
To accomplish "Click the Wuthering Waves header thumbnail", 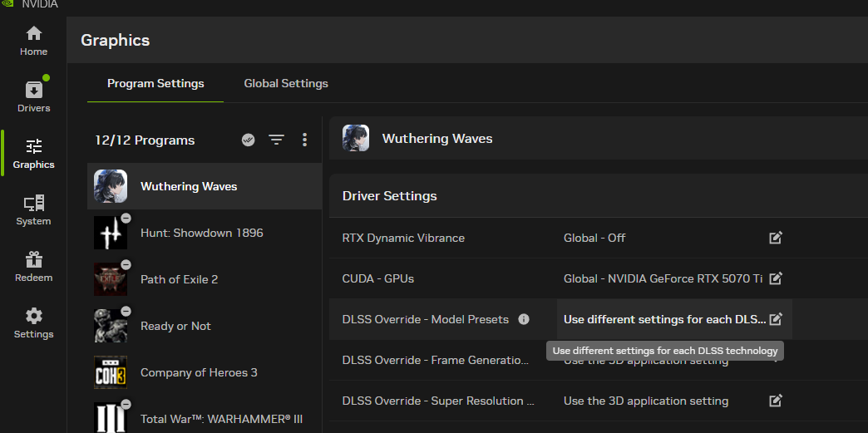I will click(x=356, y=138).
